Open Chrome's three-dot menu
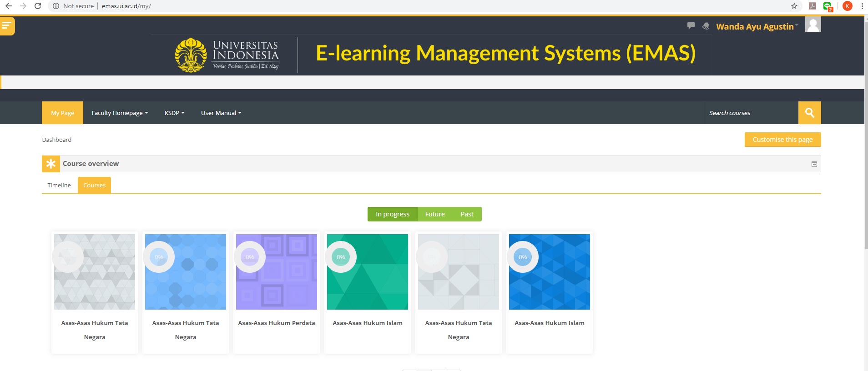This screenshot has width=868, height=371. (x=862, y=6)
